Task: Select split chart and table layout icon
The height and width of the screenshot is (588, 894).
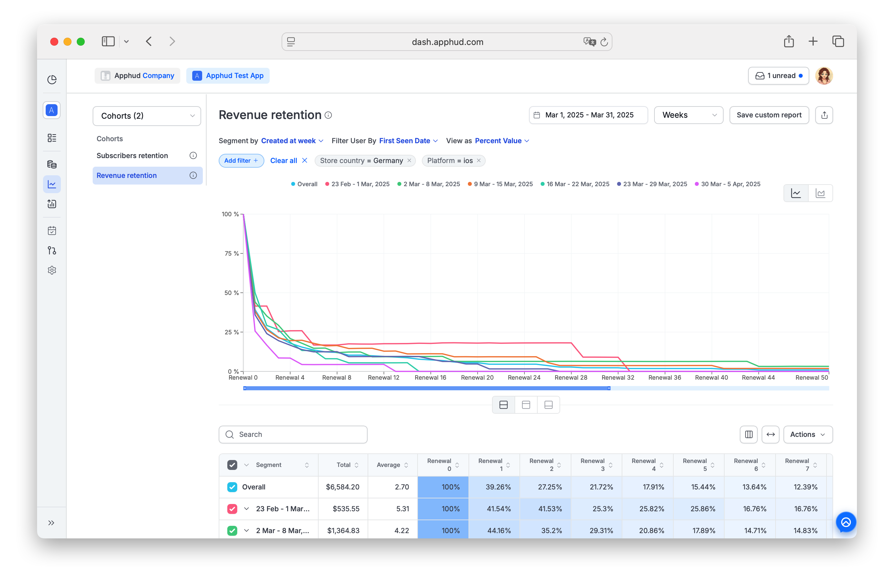Action: point(503,405)
